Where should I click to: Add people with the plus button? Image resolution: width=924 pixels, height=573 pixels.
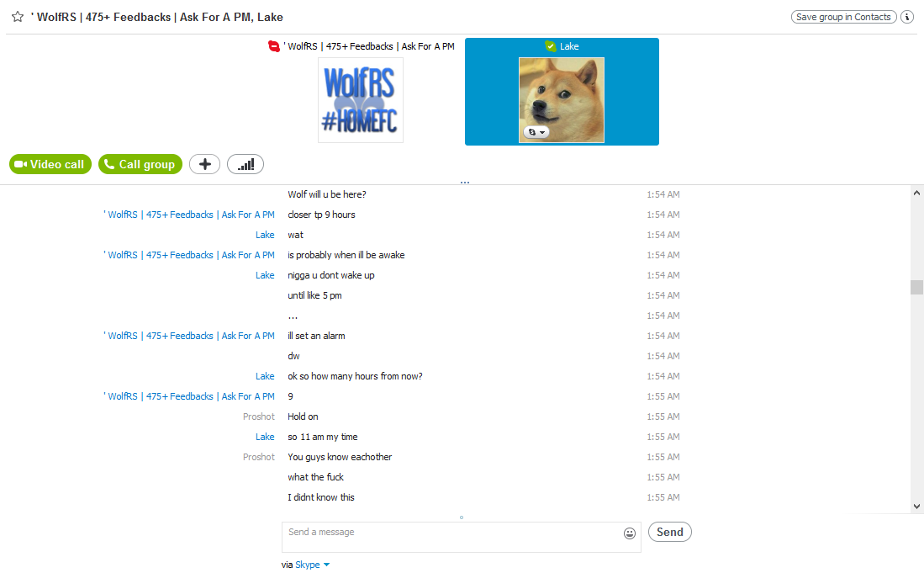click(x=204, y=164)
